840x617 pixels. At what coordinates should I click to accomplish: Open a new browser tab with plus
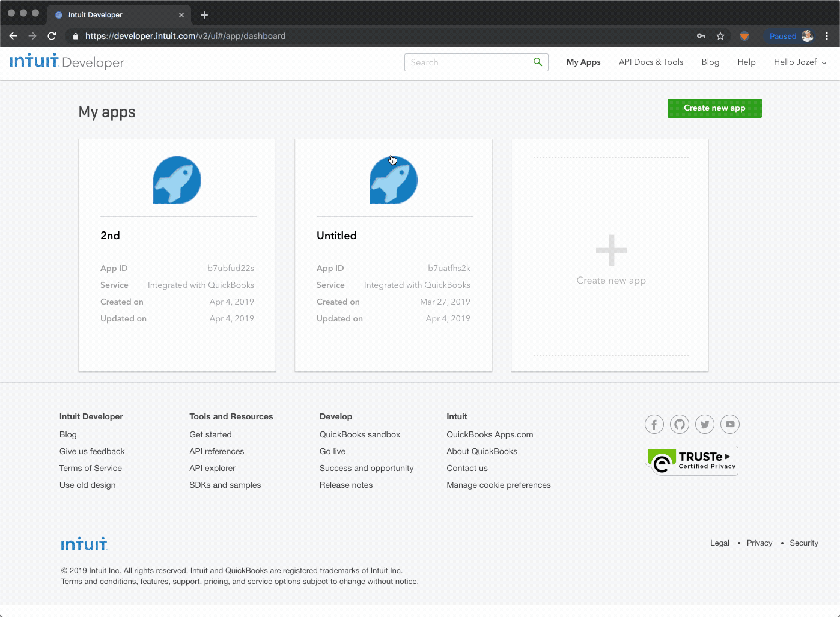(204, 15)
